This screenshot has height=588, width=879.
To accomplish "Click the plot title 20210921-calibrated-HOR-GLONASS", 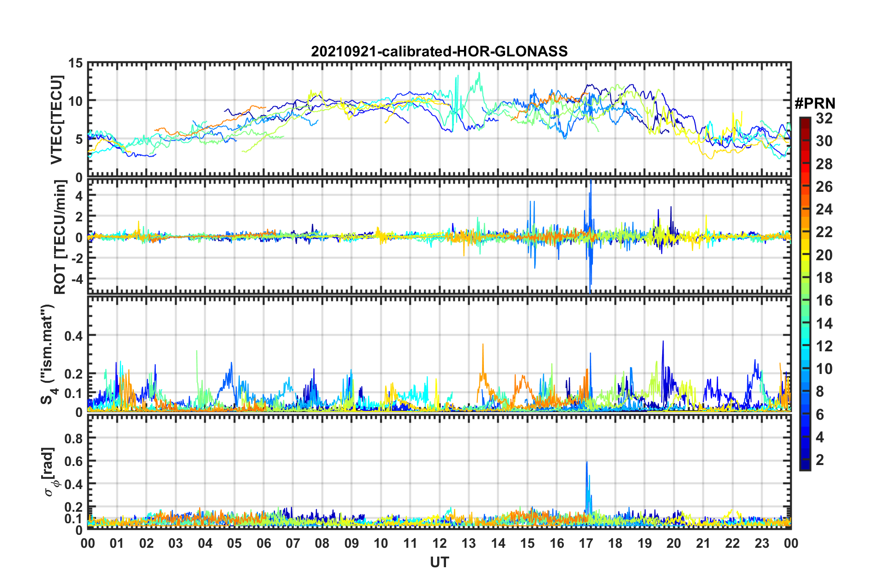I will [x=439, y=51].
